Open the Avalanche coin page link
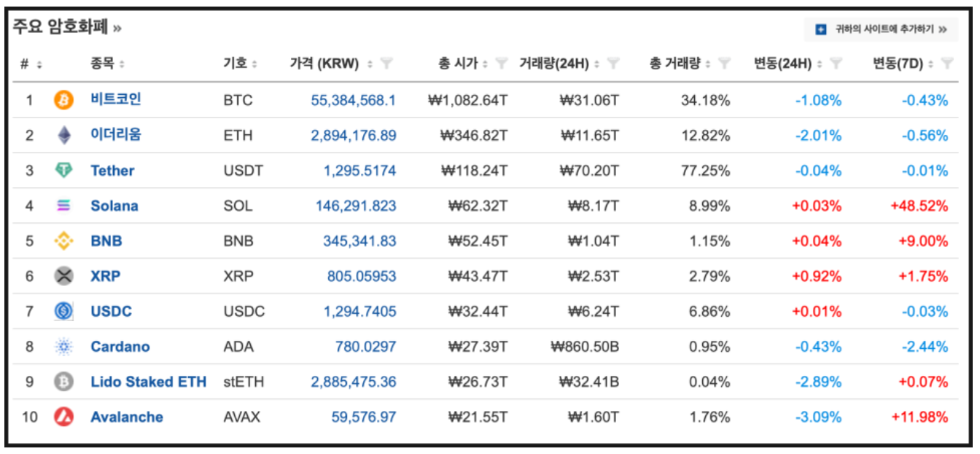The image size is (980, 454). [127, 418]
